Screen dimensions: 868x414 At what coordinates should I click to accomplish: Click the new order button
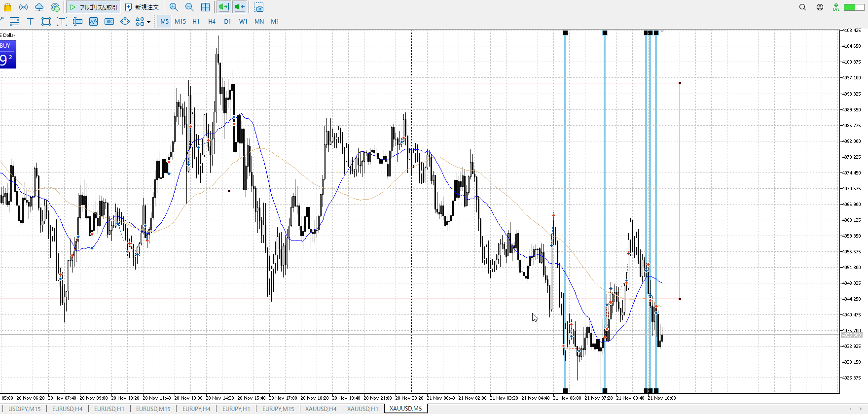click(x=142, y=7)
